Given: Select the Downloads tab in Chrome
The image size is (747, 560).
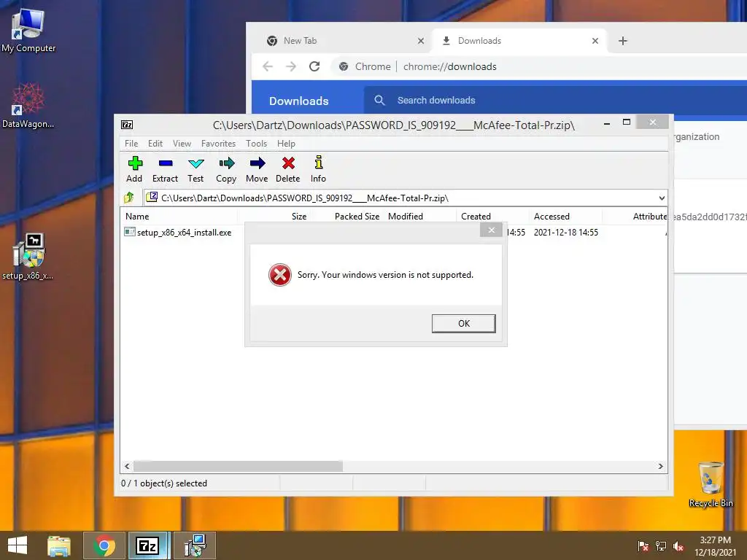Looking at the screenshot, I should point(519,41).
